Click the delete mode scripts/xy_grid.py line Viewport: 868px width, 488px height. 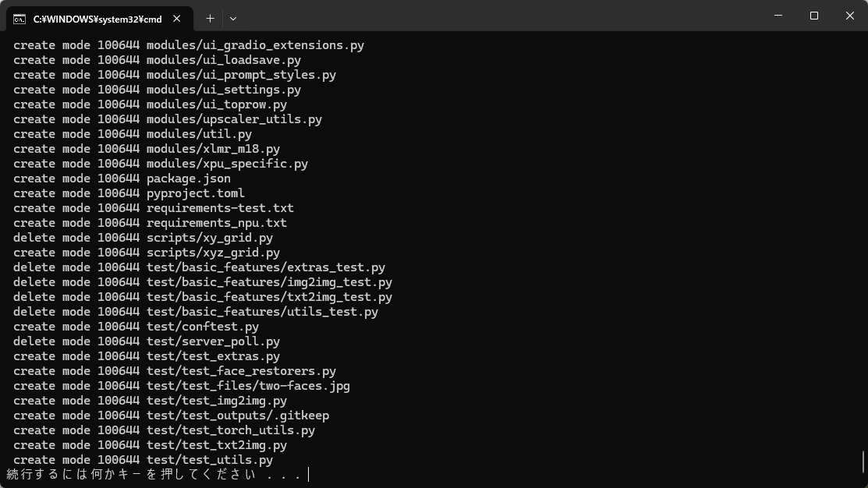click(x=143, y=238)
